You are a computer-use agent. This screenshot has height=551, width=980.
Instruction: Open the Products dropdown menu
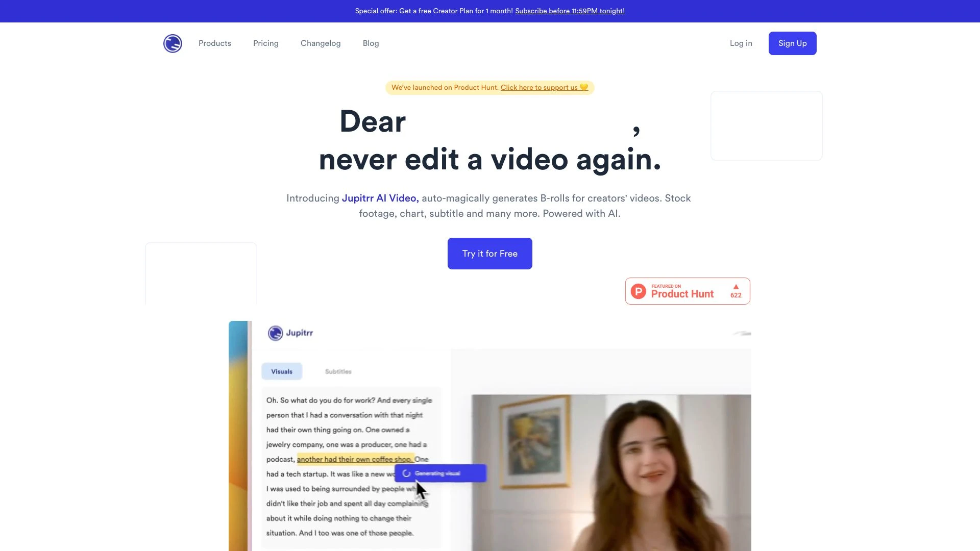pos(215,43)
